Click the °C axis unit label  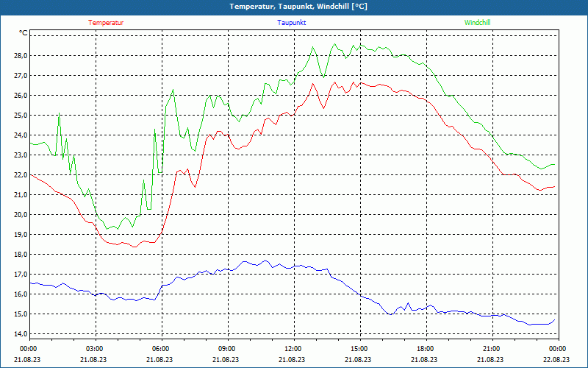pyautogui.click(x=24, y=33)
